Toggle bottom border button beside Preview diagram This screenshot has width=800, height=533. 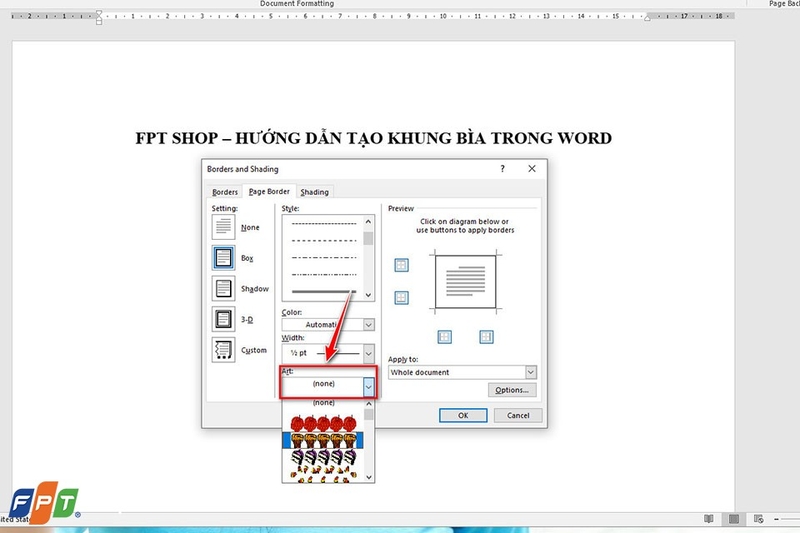coord(402,297)
